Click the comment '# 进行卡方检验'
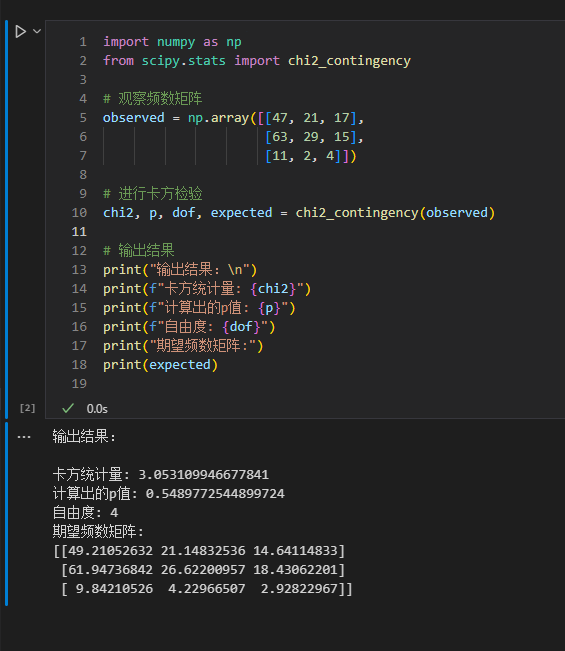This screenshot has width=565, height=651. pos(152,193)
